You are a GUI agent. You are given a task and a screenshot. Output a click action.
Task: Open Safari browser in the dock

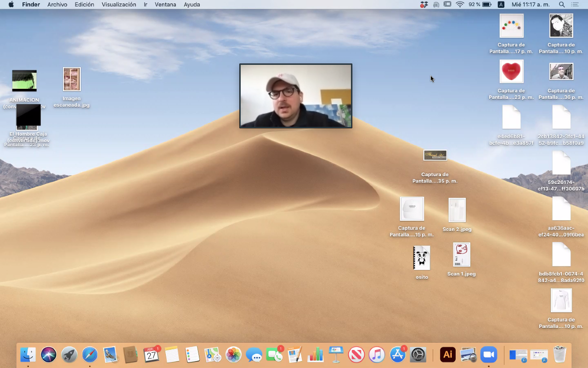click(x=90, y=355)
